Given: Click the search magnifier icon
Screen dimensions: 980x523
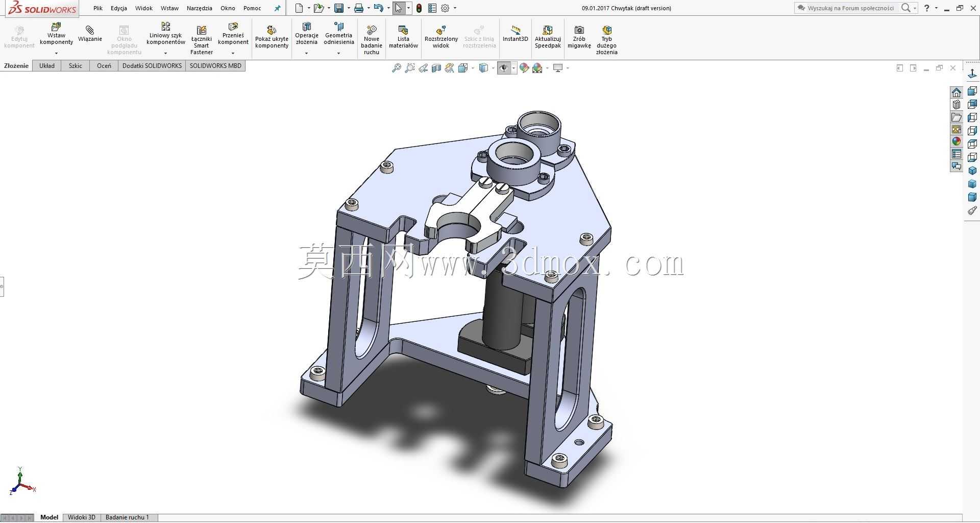Looking at the screenshot, I should point(906,8).
